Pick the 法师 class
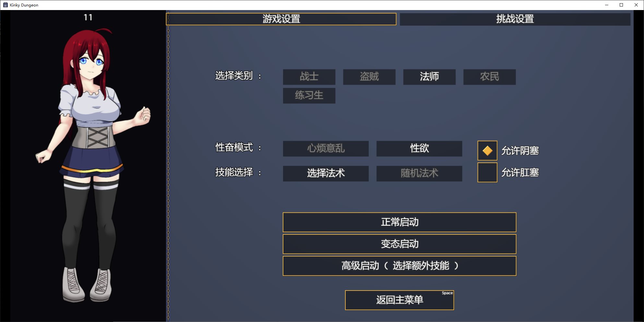 point(429,77)
